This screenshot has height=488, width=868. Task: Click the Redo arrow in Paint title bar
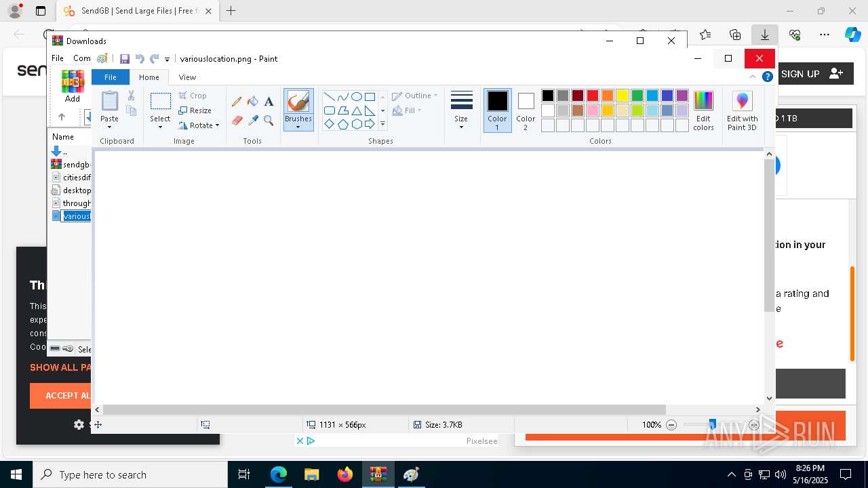click(x=154, y=59)
